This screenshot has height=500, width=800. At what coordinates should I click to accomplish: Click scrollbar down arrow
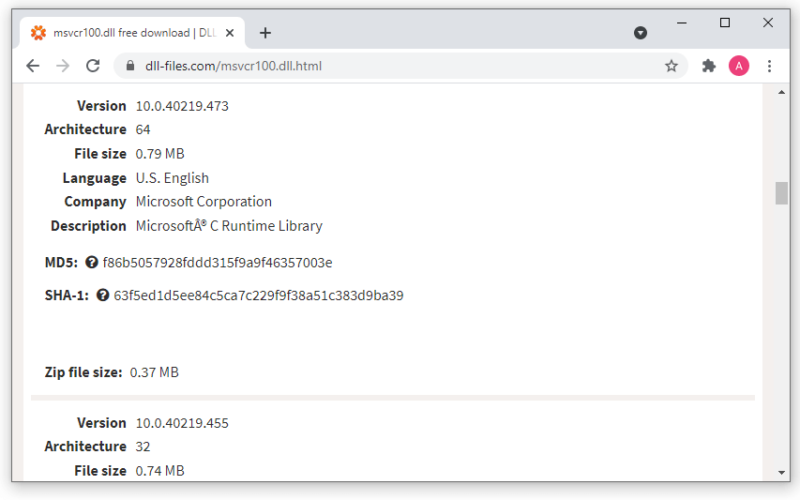point(782,472)
